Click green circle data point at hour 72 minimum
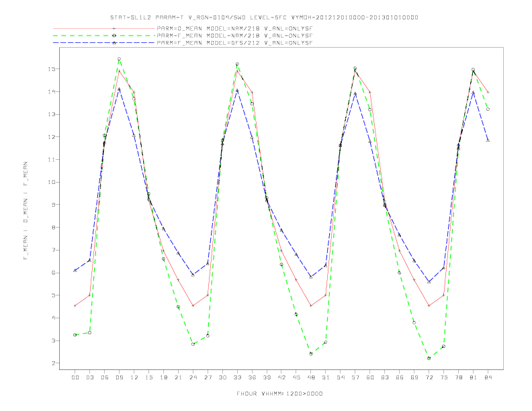Image resolution: width=532 pixels, height=411 pixels. point(429,358)
